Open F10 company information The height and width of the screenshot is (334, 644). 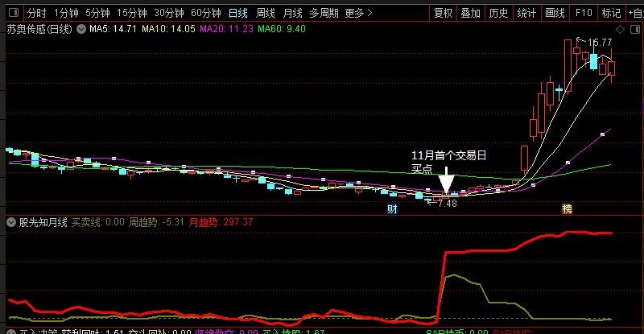583,13
